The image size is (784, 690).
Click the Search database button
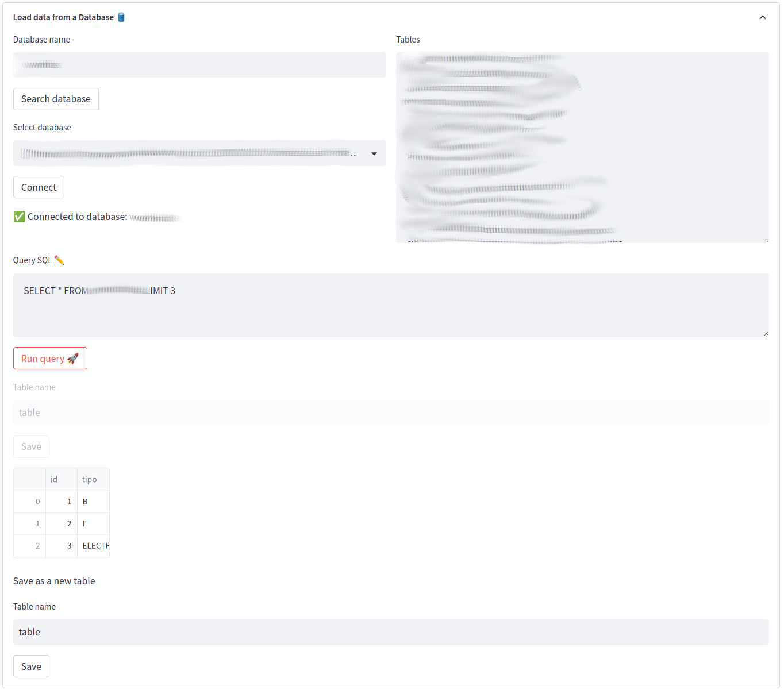pos(55,99)
